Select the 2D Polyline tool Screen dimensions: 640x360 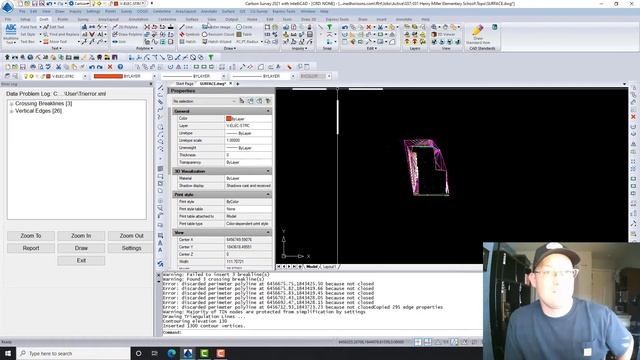[125, 27]
